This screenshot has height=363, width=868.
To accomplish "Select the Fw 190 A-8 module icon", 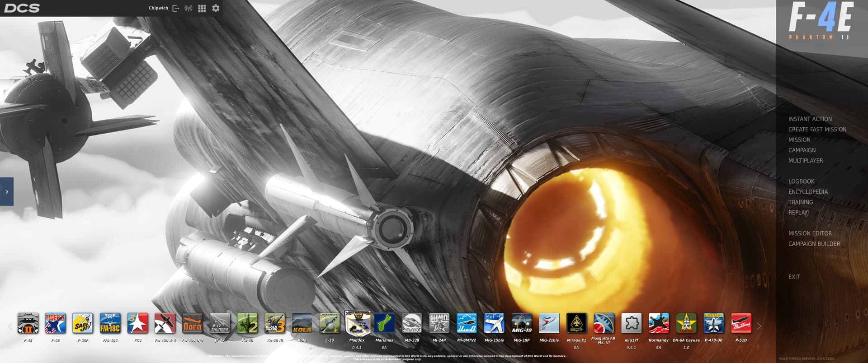I will pyautogui.click(x=165, y=323).
